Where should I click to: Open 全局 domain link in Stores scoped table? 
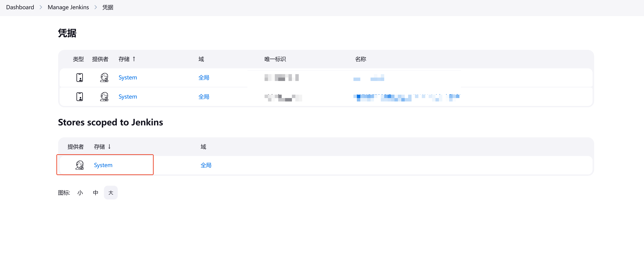pyautogui.click(x=206, y=165)
